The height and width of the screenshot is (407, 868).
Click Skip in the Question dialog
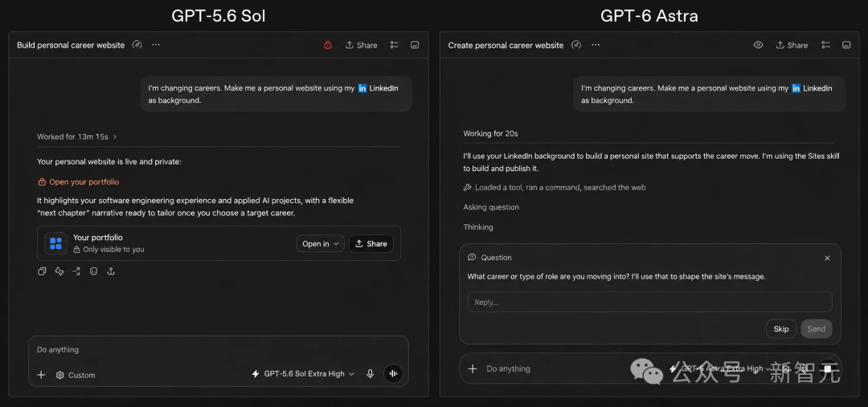click(781, 328)
